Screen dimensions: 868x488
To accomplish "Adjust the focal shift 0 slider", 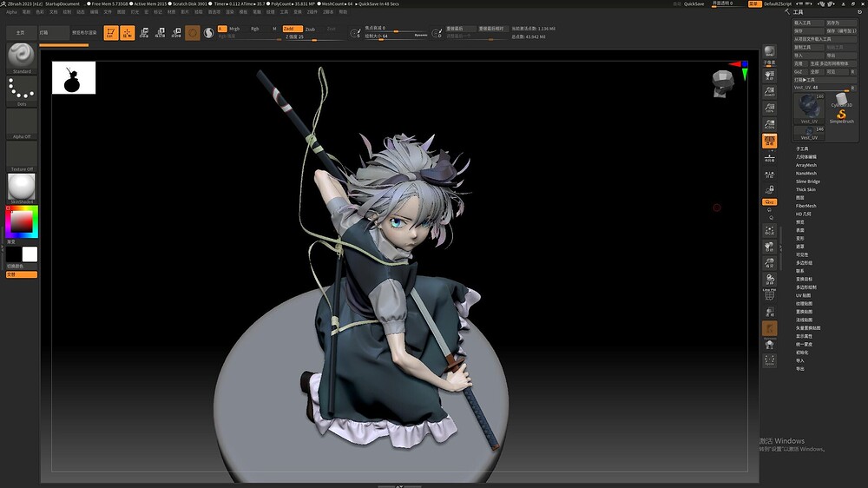I will click(396, 29).
